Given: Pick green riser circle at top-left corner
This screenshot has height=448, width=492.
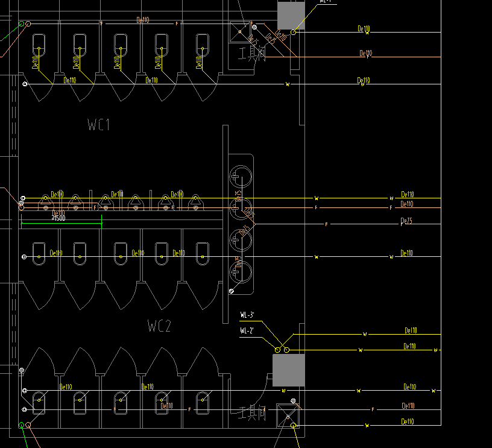Looking at the screenshot, I should point(21,24).
